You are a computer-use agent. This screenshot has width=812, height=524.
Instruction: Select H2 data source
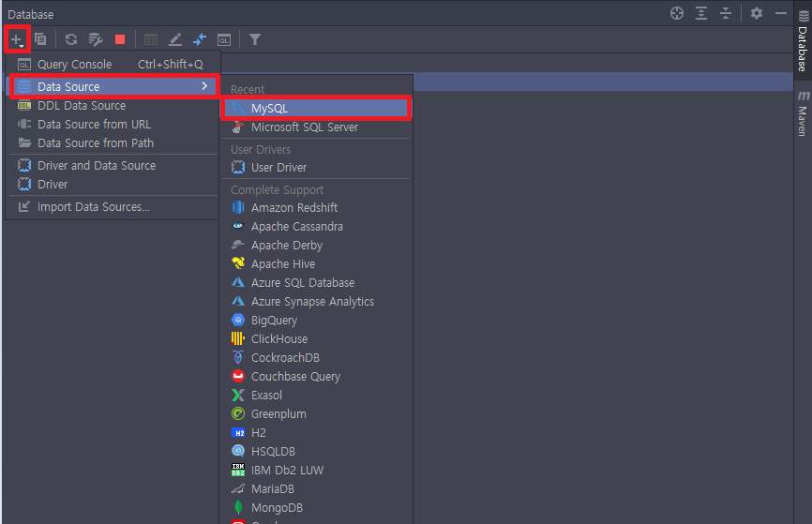point(316,433)
